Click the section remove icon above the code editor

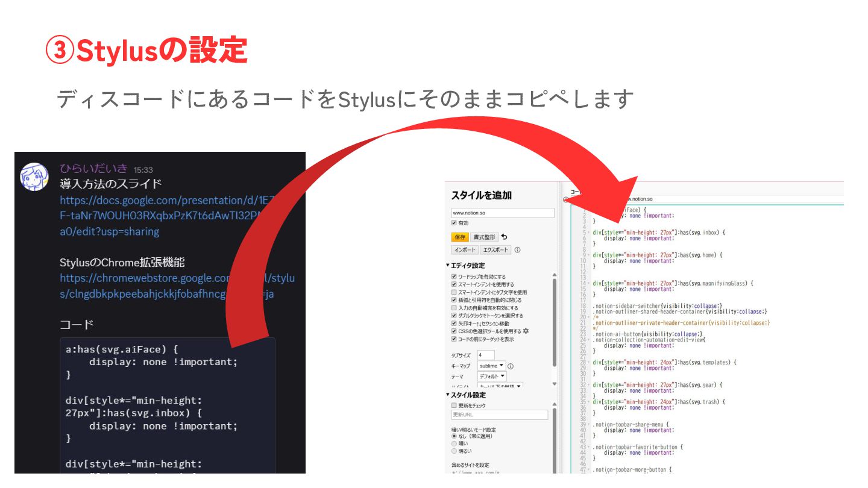coord(566,199)
